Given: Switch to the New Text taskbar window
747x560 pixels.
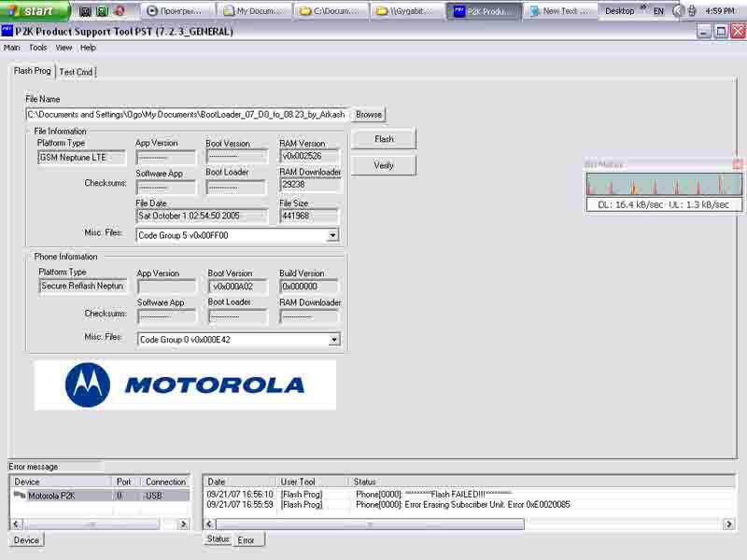Looking at the screenshot, I should (x=560, y=11).
